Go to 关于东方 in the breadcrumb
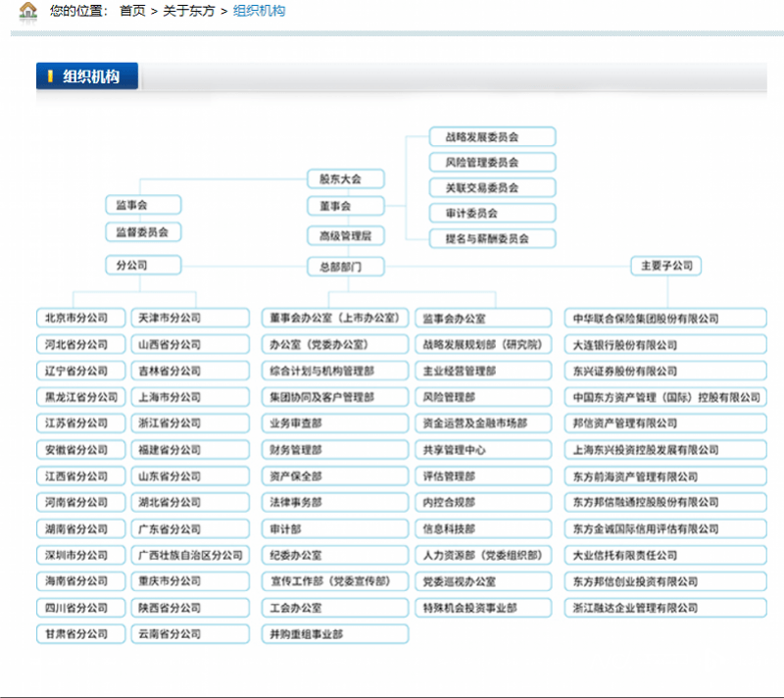Screen dimensions: 784x698 coord(188,11)
